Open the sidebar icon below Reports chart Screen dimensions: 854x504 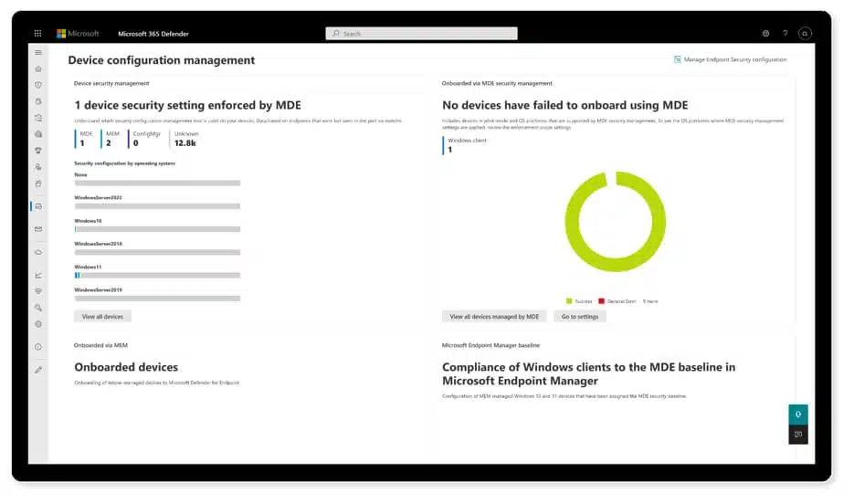38,291
